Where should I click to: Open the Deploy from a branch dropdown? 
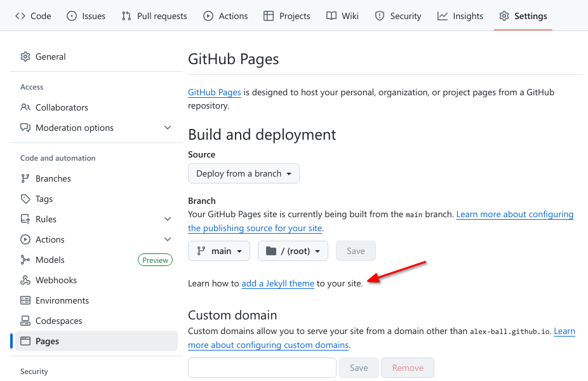point(244,173)
